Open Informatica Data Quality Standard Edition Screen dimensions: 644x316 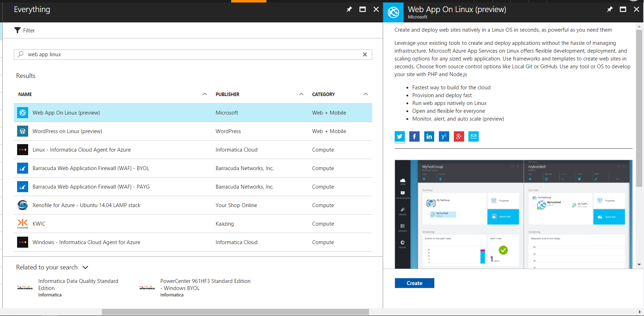tap(78, 285)
